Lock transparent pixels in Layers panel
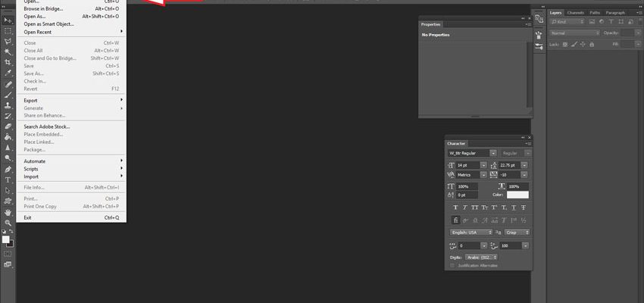The image size is (644, 303). (565, 44)
